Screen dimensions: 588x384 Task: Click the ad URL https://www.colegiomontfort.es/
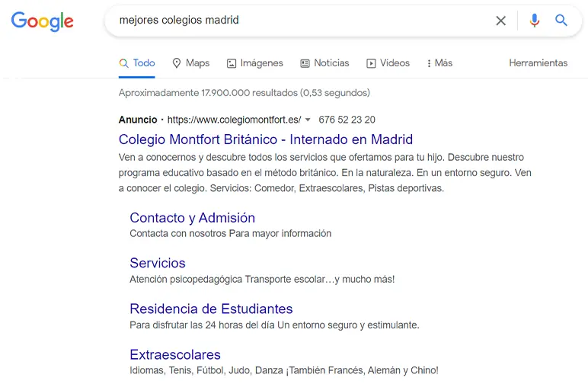[234, 120]
